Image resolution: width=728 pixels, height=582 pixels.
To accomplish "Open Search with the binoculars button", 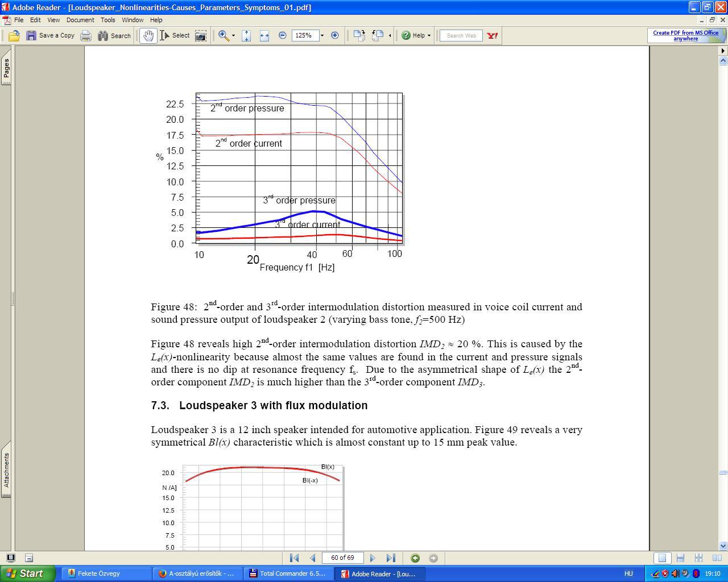I will (114, 35).
